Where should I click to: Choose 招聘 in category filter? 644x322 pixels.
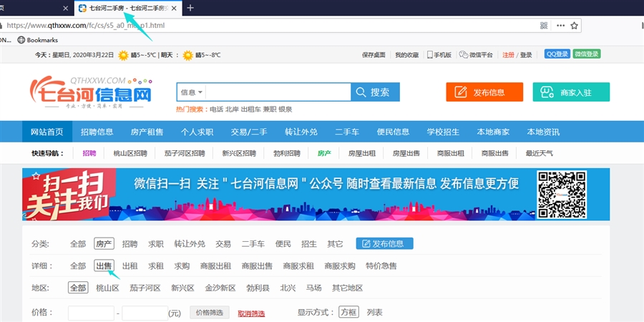(x=130, y=244)
